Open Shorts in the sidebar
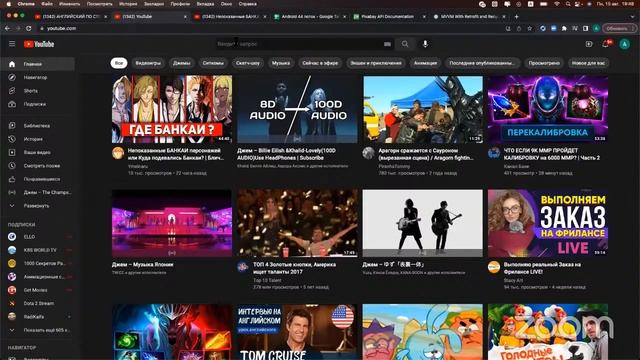This screenshot has height=360, width=640. tap(38, 91)
